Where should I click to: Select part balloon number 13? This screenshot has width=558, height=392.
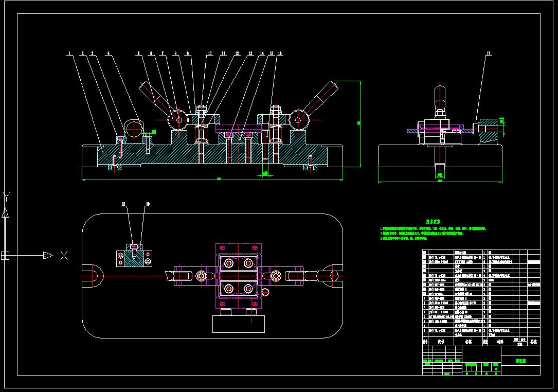pos(250,54)
